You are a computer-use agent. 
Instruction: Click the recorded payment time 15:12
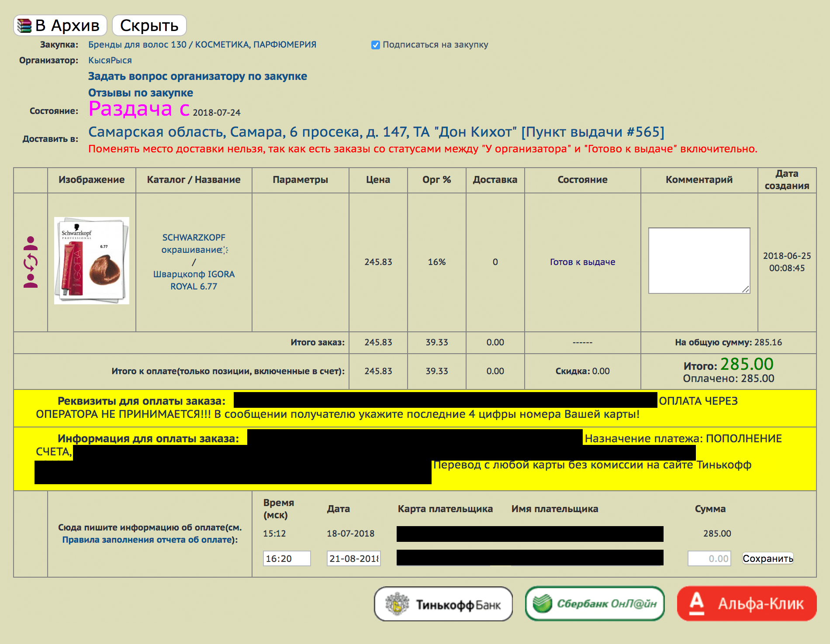coord(274,534)
